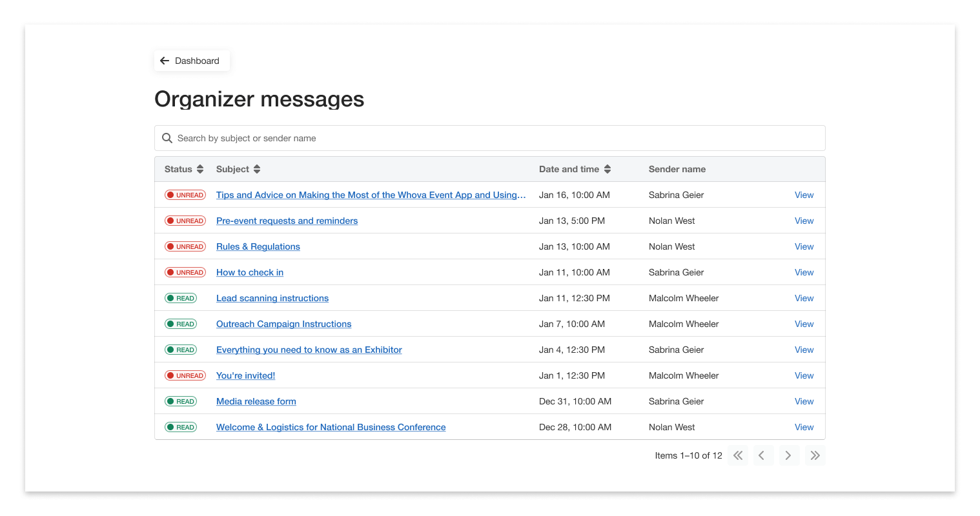Image resolution: width=980 pixels, height=516 pixels.
Task: Go to previous page chevron icon
Action: [x=762, y=455]
